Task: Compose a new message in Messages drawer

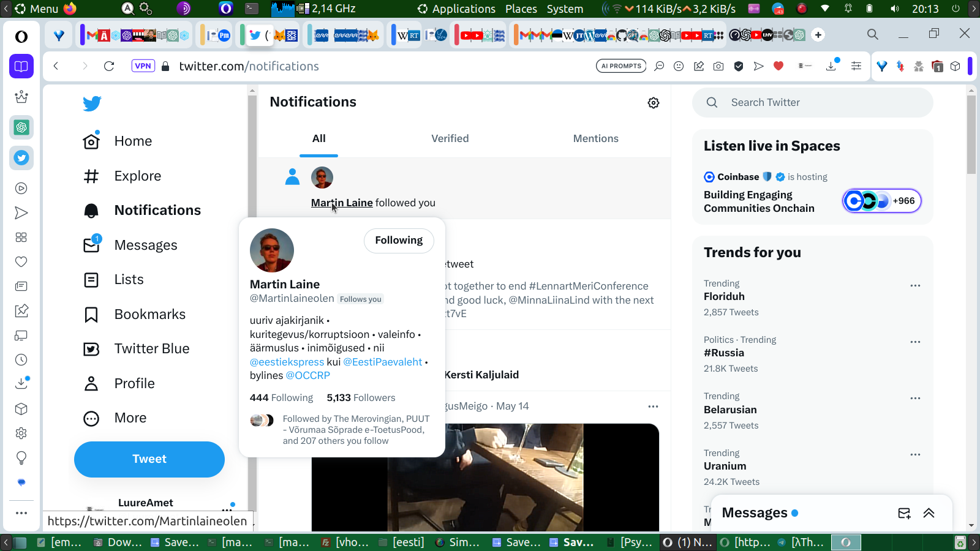Action: (x=904, y=513)
